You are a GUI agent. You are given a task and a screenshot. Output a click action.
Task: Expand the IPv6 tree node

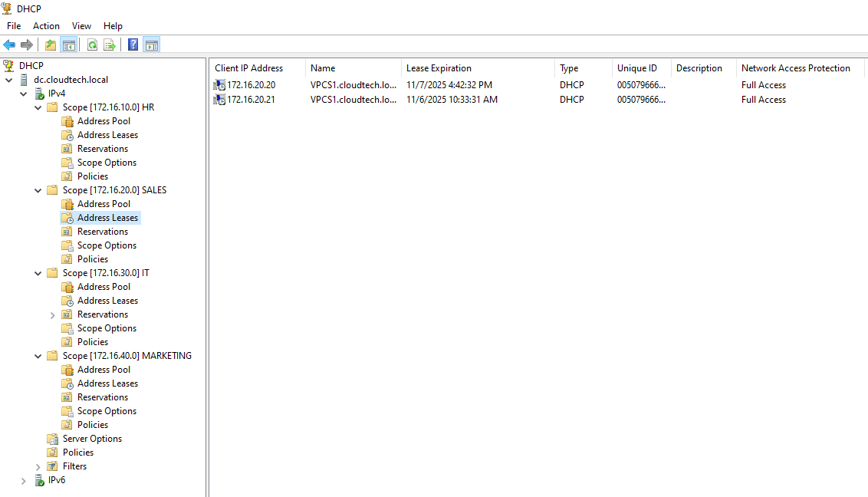click(24, 481)
